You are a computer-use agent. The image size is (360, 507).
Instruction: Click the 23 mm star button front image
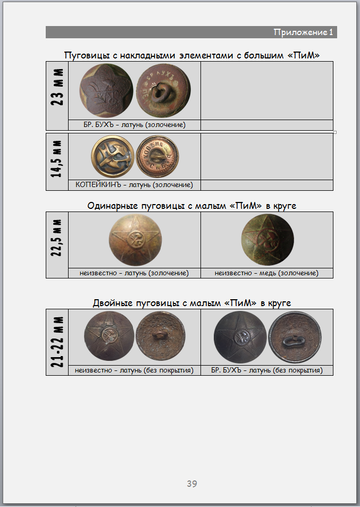point(106,91)
